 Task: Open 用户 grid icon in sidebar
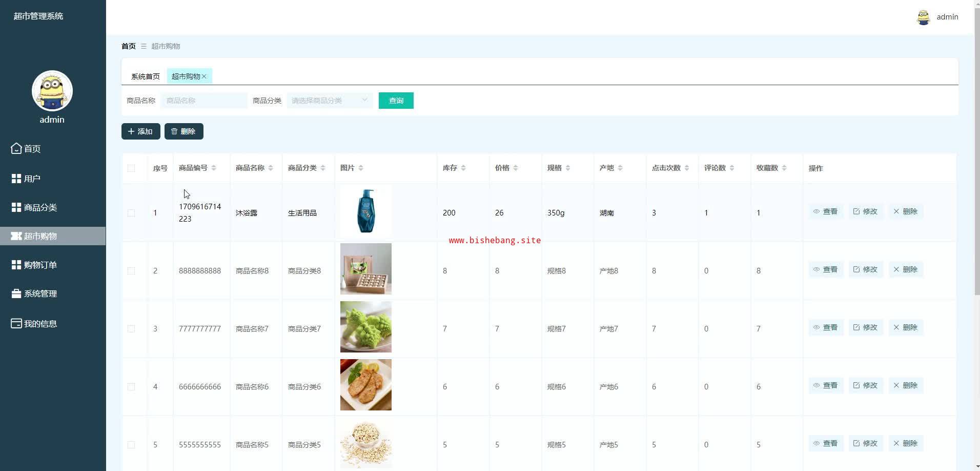tap(16, 179)
